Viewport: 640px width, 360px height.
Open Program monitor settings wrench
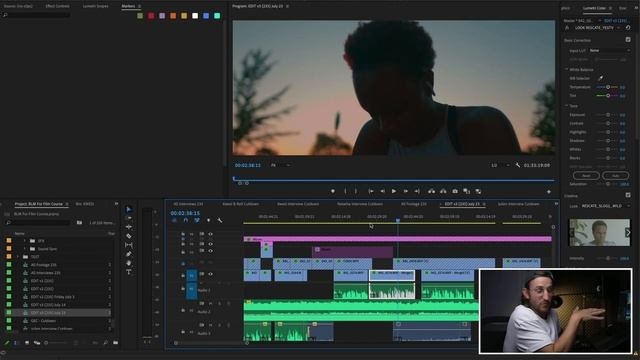(x=518, y=165)
